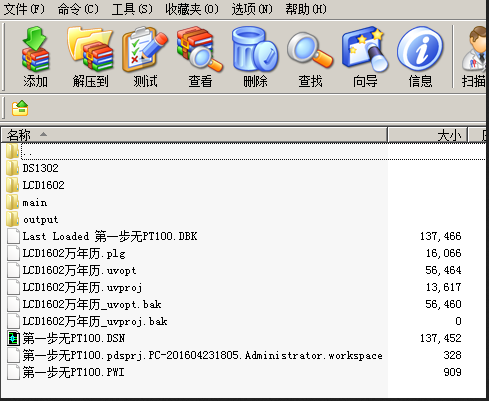This screenshot has height=401, width=489.
Task: Open the 解压到 (Extract to) tool
Action: coord(90,57)
